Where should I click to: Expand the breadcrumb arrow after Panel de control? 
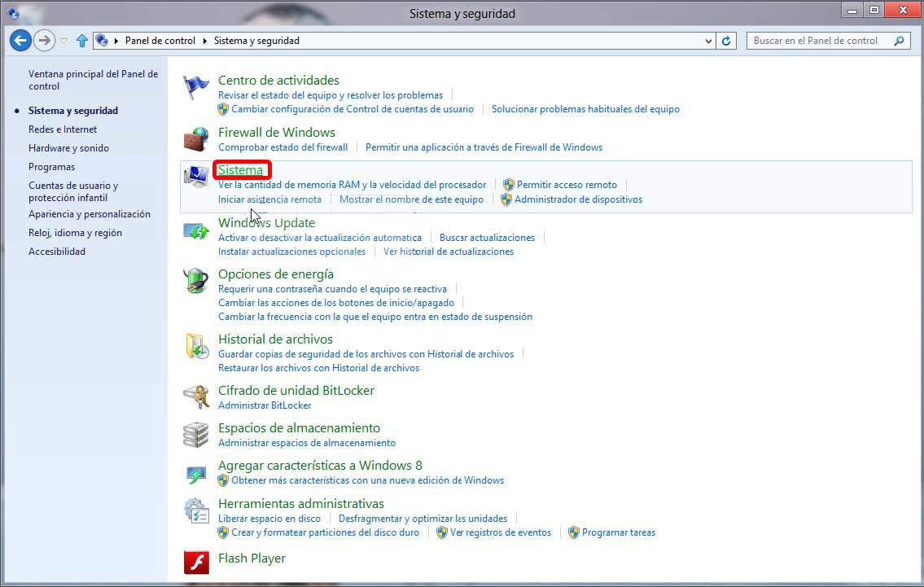click(204, 41)
